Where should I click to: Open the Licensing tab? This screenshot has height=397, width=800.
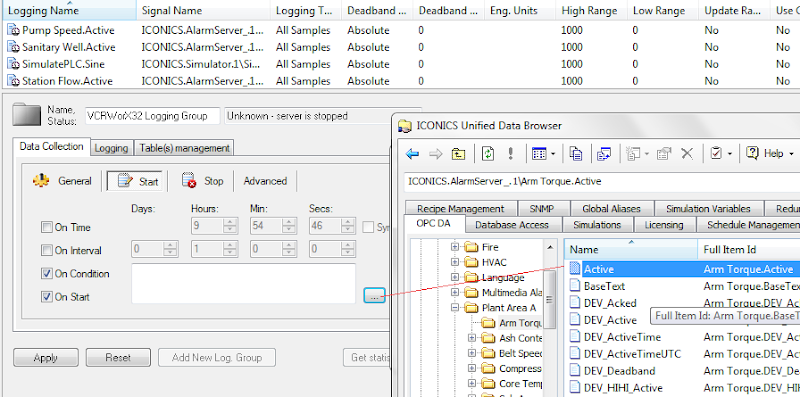(x=664, y=225)
